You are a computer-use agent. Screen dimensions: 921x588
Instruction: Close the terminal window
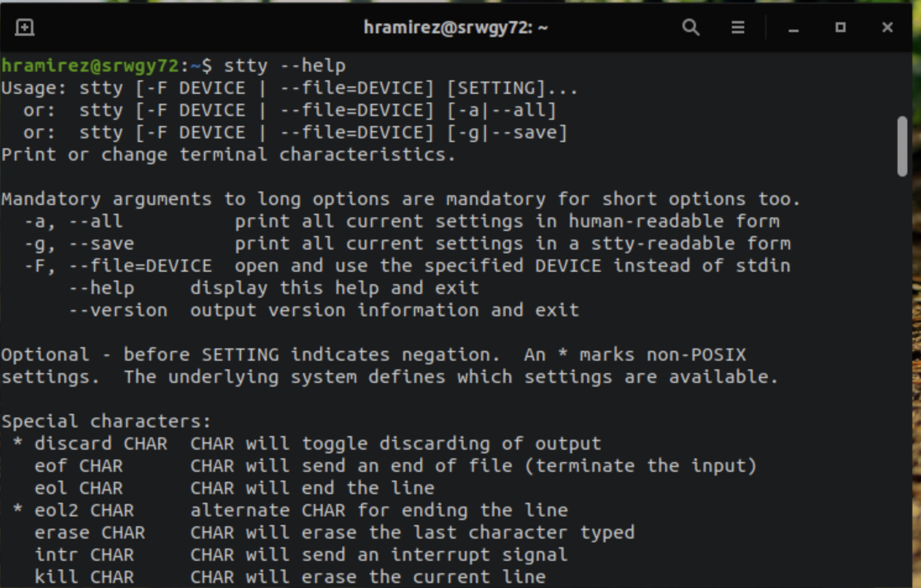click(x=887, y=27)
